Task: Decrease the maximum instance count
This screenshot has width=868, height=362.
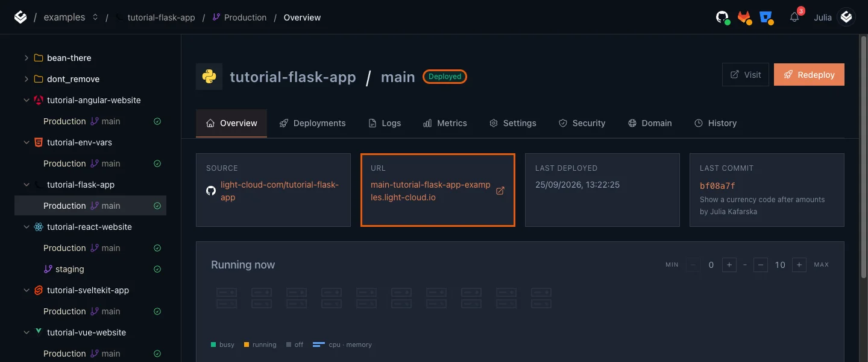Action: pos(761,265)
